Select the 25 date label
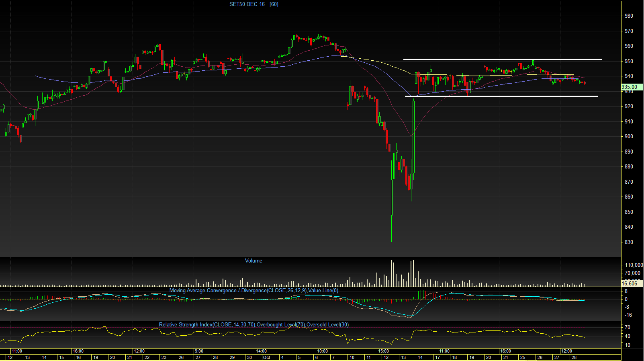644x361 pixels. pos(522,357)
